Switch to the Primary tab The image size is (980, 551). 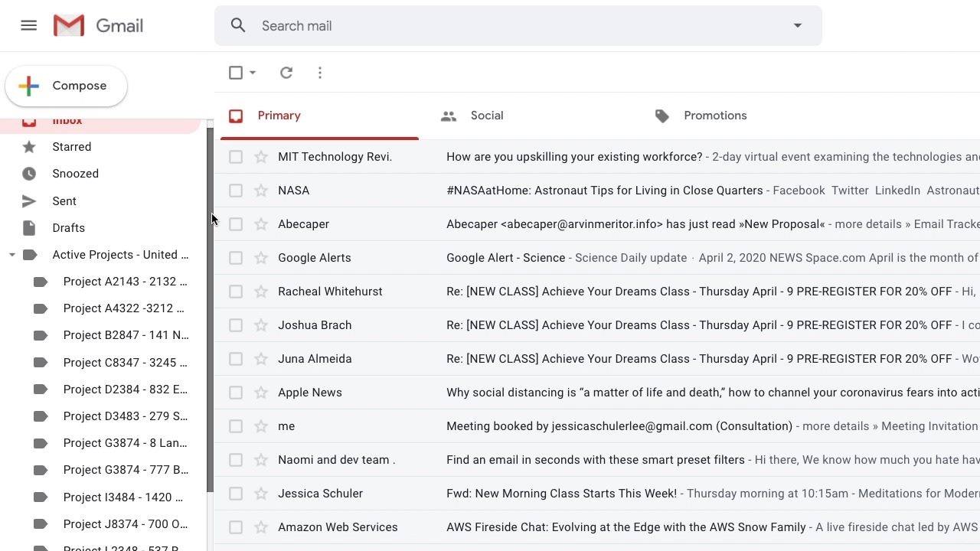tap(319, 116)
